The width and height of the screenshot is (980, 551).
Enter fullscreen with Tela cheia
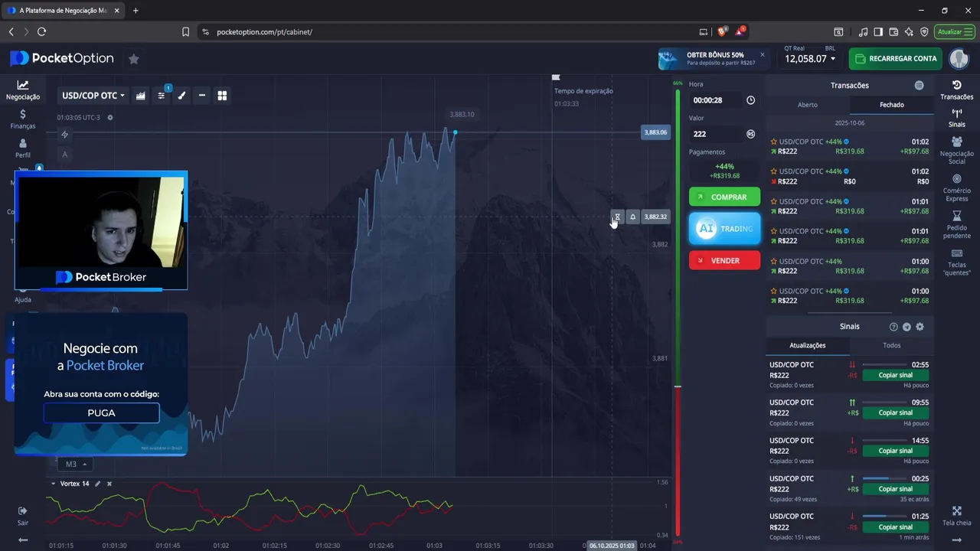(x=956, y=516)
